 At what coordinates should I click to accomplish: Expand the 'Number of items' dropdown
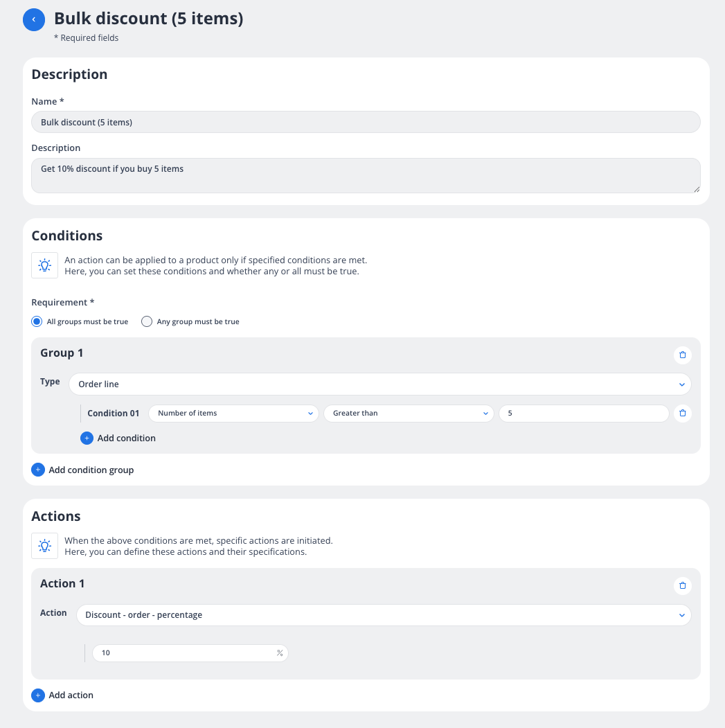pyautogui.click(x=233, y=414)
